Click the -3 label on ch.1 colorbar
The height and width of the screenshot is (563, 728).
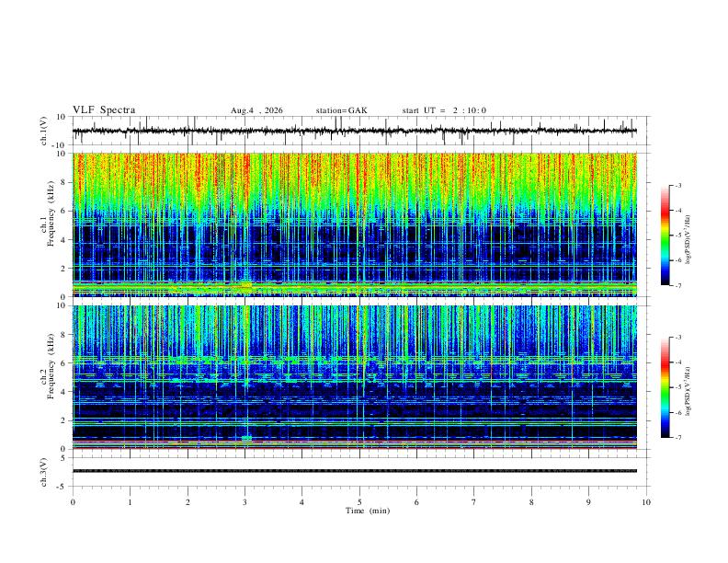click(x=678, y=186)
